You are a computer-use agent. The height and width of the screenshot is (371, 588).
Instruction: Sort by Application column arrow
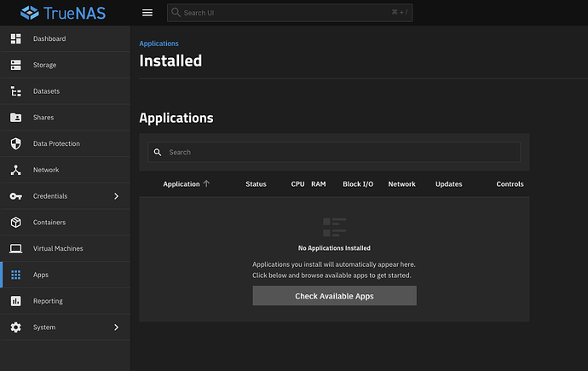click(206, 184)
